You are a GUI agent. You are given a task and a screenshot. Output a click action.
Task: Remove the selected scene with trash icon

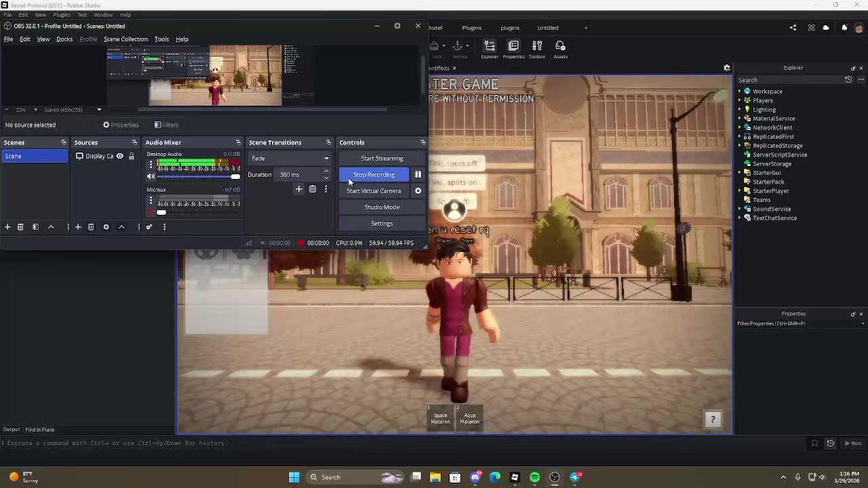point(20,227)
